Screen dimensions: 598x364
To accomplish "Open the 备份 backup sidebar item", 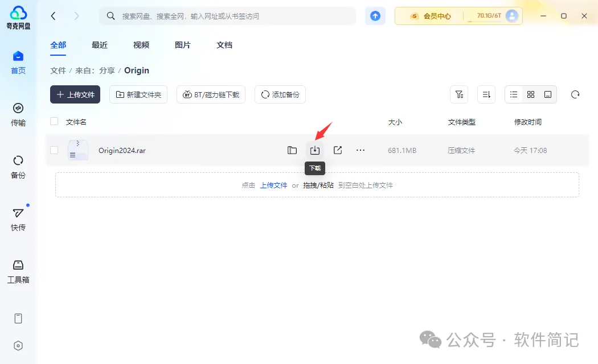I will point(18,167).
